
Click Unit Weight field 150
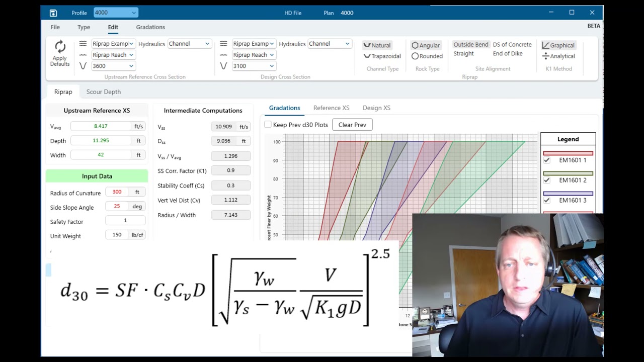coord(117,234)
